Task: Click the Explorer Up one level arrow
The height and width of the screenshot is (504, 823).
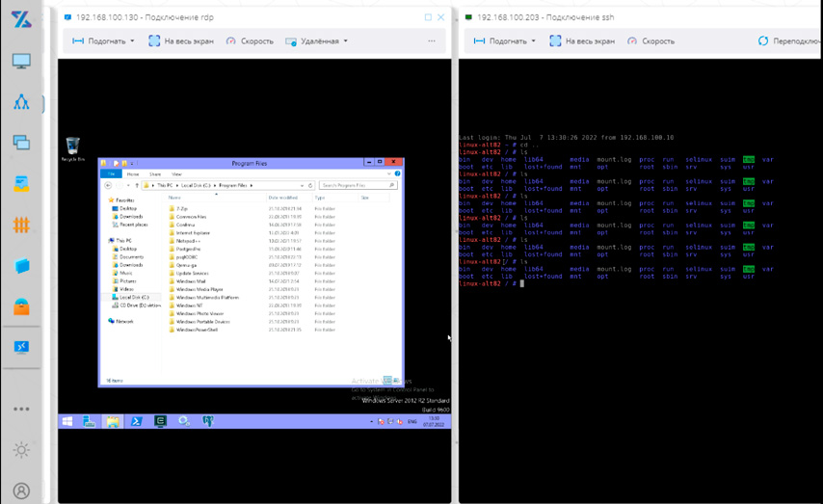Action: coord(137,185)
